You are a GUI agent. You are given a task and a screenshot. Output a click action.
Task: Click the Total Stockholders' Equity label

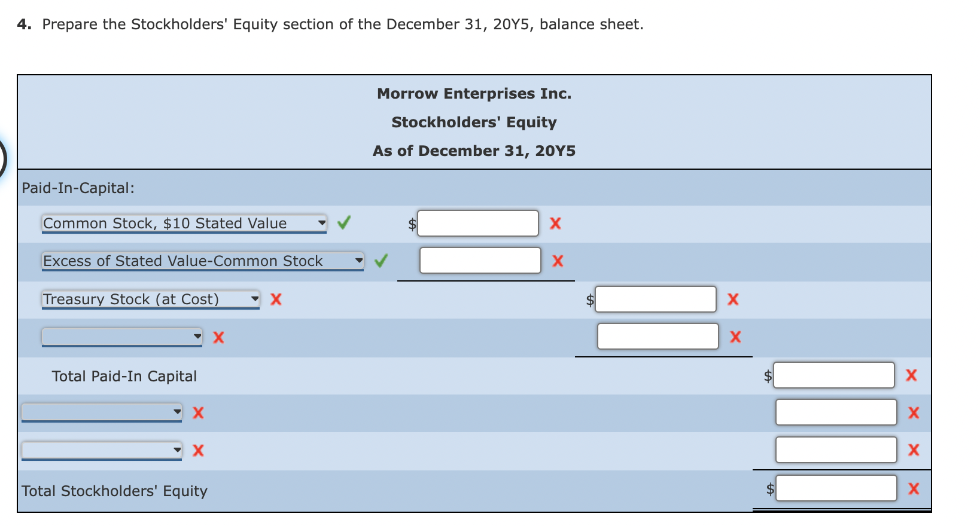click(114, 491)
